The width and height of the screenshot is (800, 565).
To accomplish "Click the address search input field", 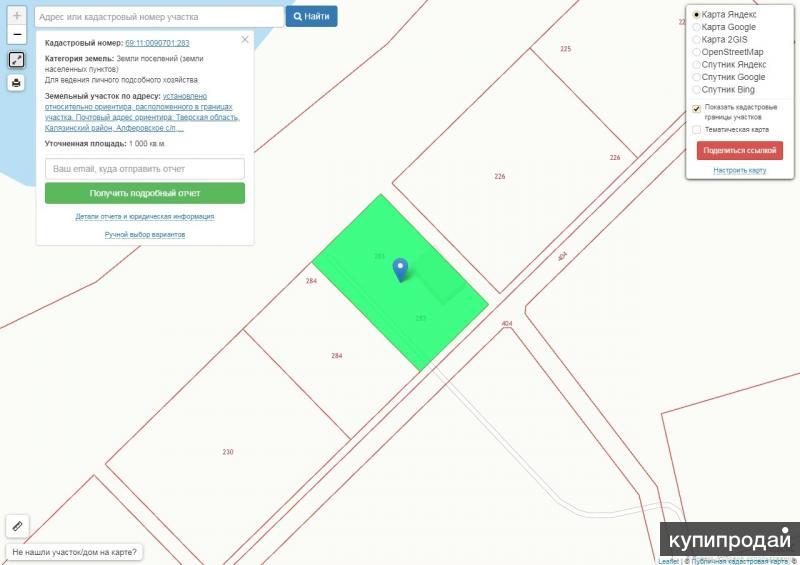I will (160, 17).
